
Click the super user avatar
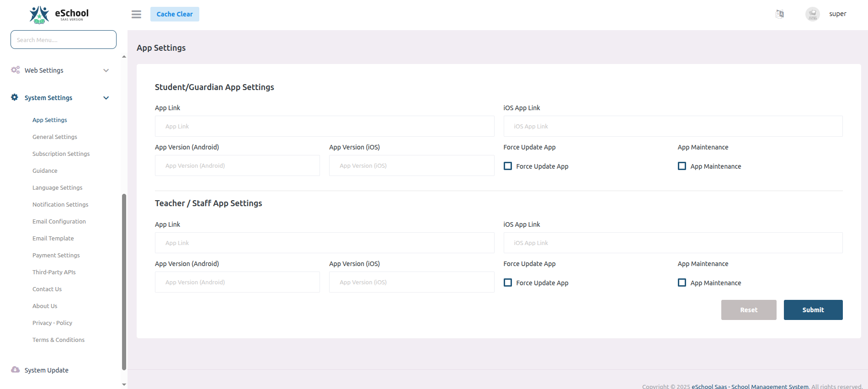812,14
